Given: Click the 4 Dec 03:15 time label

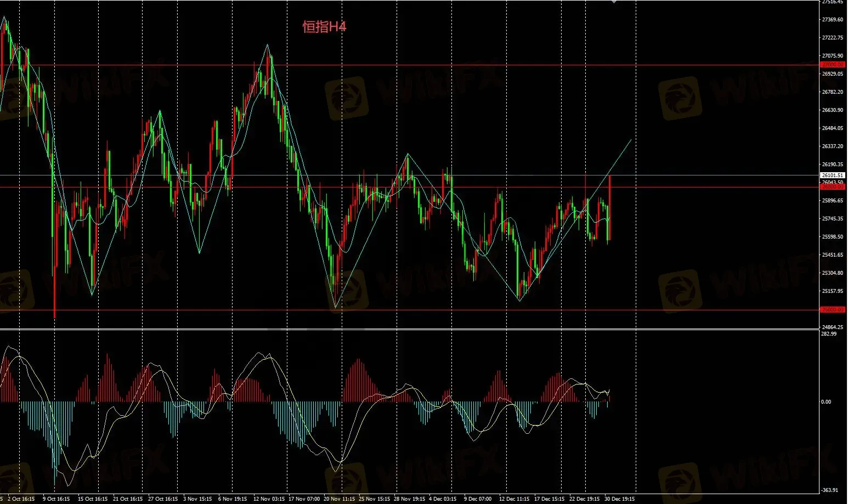Looking at the screenshot, I should pos(443,499).
